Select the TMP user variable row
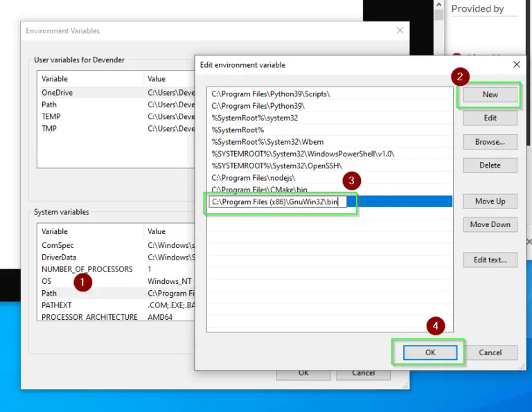Image resolution: width=532 pixels, height=412 pixels. pyautogui.click(x=116, y=129)
